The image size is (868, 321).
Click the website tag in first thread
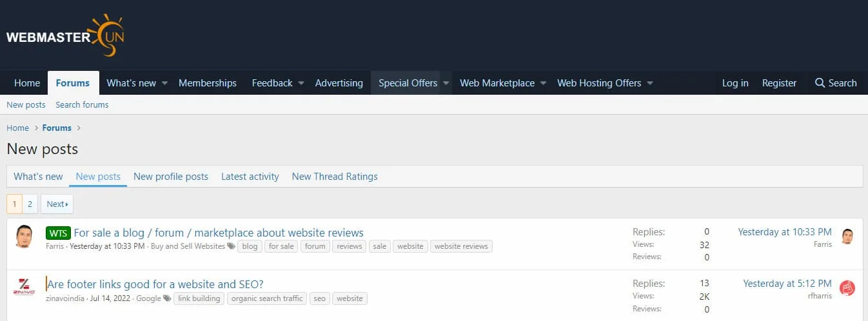click(410, 246)
